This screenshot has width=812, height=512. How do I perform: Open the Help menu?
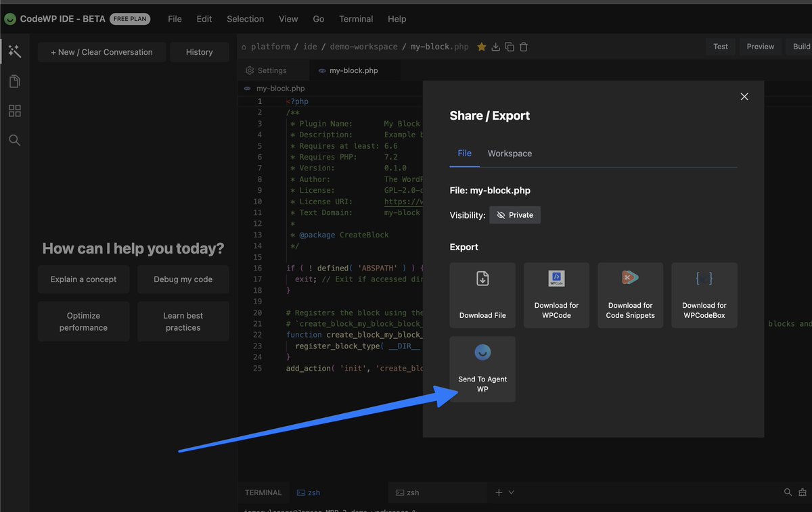(x=397, y=19)
